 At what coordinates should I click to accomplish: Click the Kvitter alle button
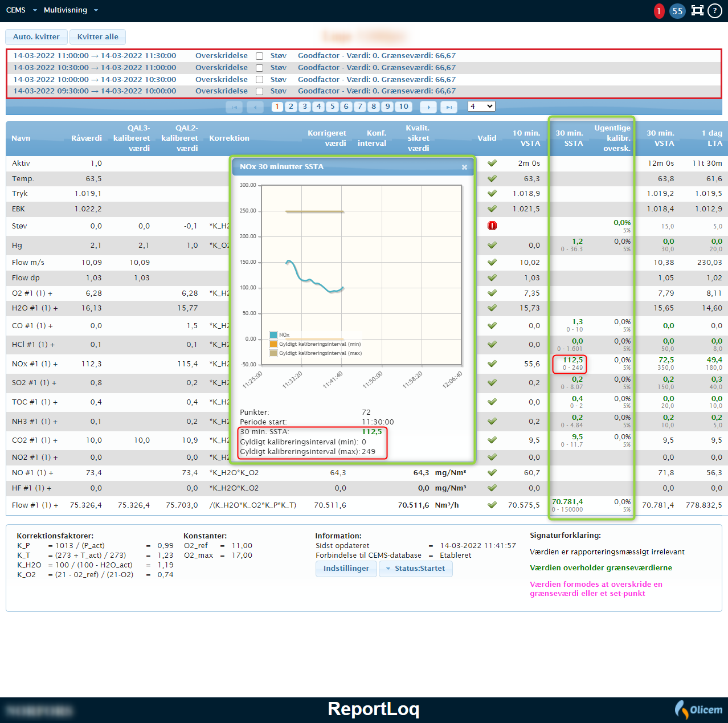[98, 37]
